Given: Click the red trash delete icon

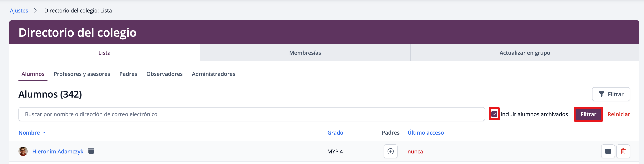Looking at the screenshot, I should coord(623,151).
